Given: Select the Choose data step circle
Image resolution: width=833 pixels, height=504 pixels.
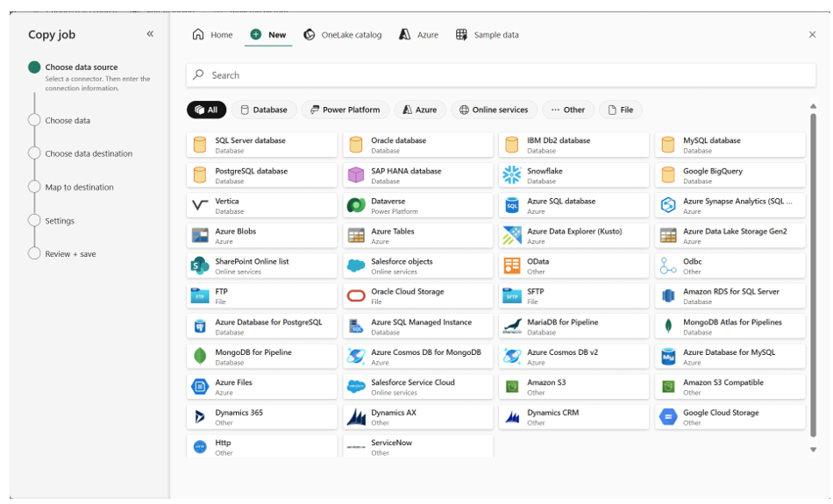Looking at the screenshot, I should pyautogui.click(x=34, y=121).
